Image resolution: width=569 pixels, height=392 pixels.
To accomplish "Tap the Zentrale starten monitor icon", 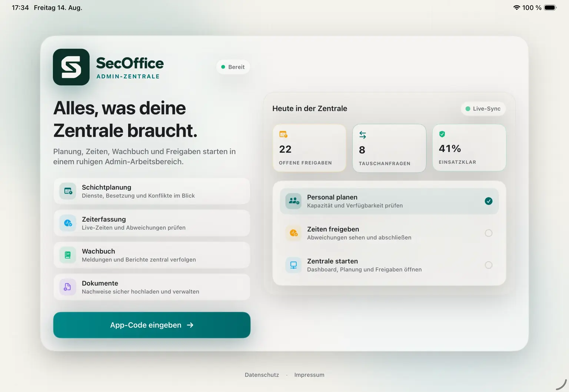I will point(293,265).
